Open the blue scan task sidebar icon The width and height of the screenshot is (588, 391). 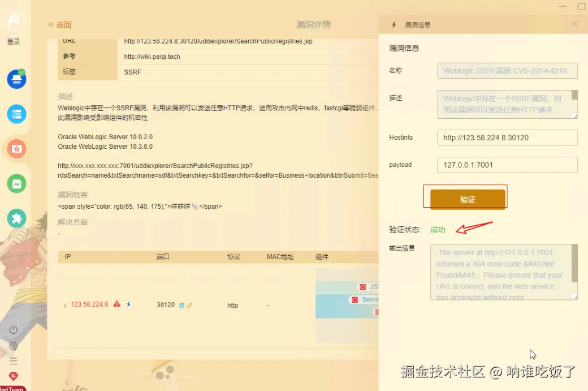(x=16, y=79)
